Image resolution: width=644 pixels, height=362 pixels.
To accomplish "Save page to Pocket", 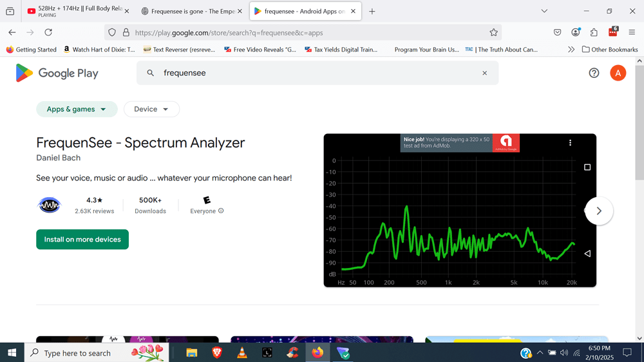I will click(x=557, y=32).
